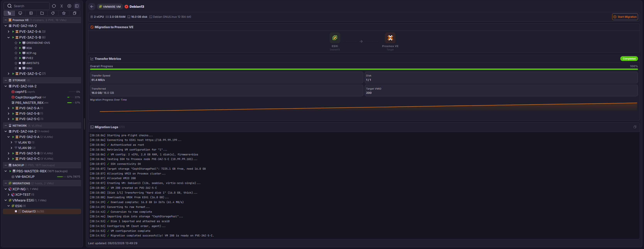Switch to the server hosts view tab
The height and width of the screenshot is (249, 644).
tap(31, 13)
